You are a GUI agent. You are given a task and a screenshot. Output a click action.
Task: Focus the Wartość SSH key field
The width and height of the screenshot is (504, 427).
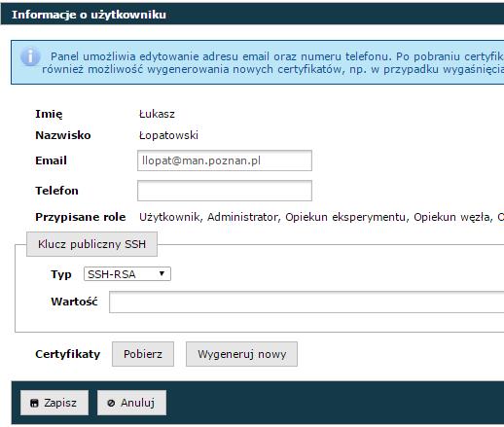click(x=306, y=302)
